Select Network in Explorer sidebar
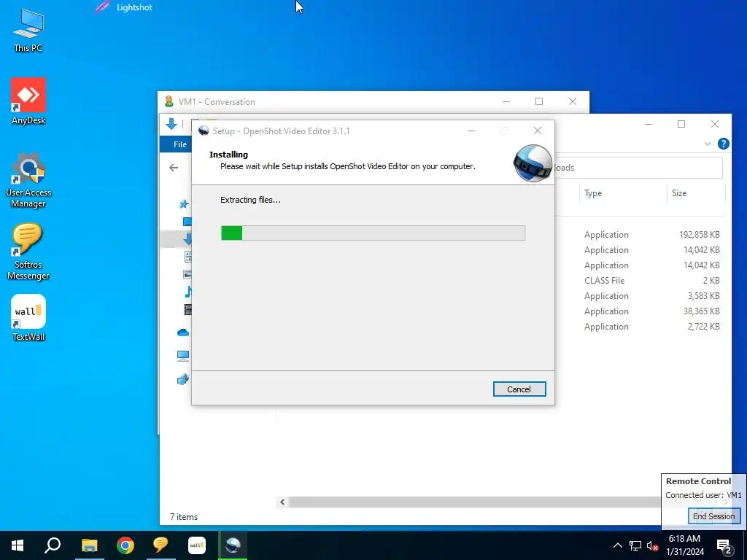 (x=183, y=379)
